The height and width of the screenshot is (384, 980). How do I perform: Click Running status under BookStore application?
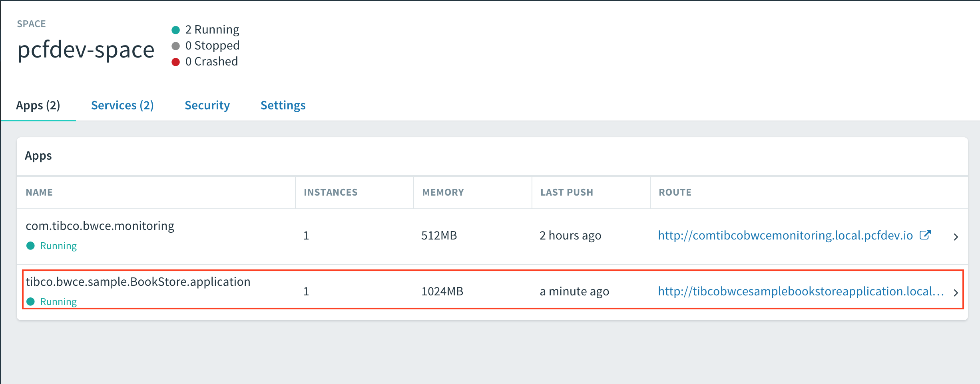point(58,302)
